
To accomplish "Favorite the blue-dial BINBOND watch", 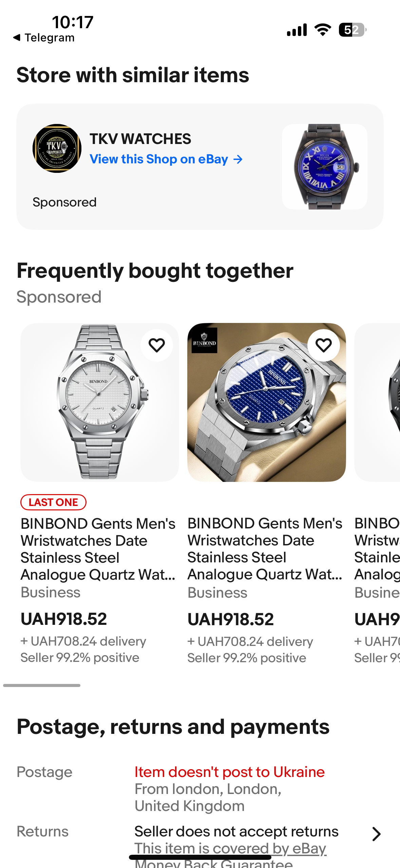I will pos(324,345).
